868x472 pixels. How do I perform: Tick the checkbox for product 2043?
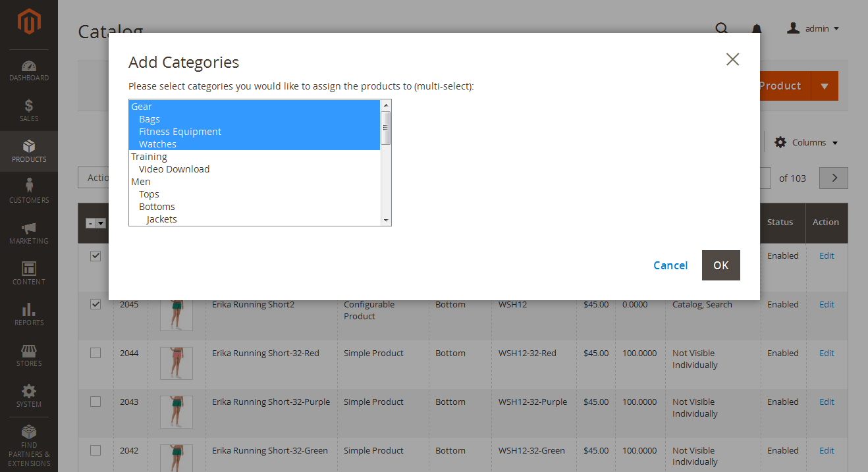[x=95, y=402]
